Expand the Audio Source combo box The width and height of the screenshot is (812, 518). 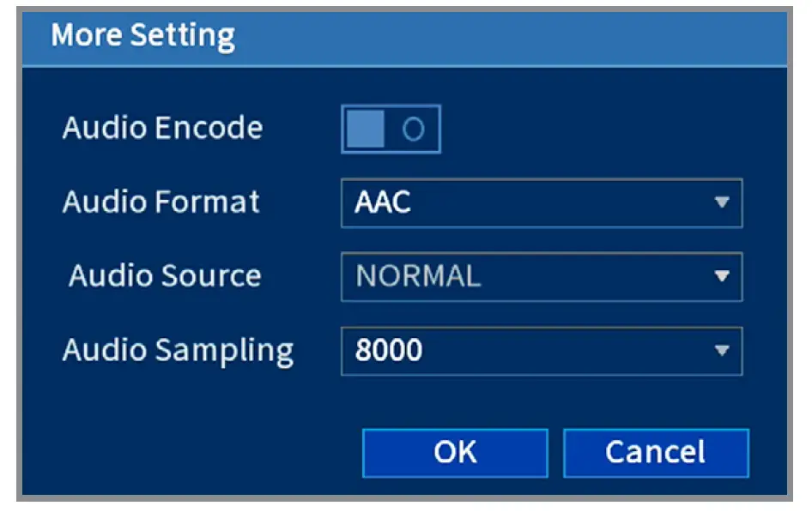(541, 277)
